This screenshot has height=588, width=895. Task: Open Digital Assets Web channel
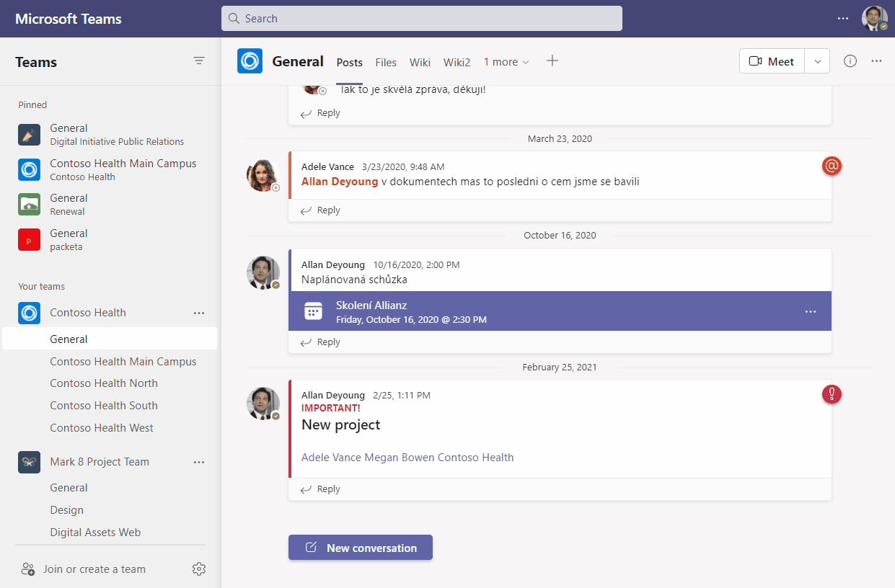(x=95, y=533)
